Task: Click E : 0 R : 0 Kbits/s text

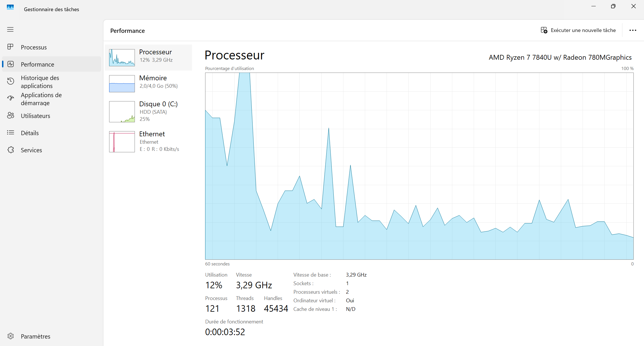Action: [159, 149]
